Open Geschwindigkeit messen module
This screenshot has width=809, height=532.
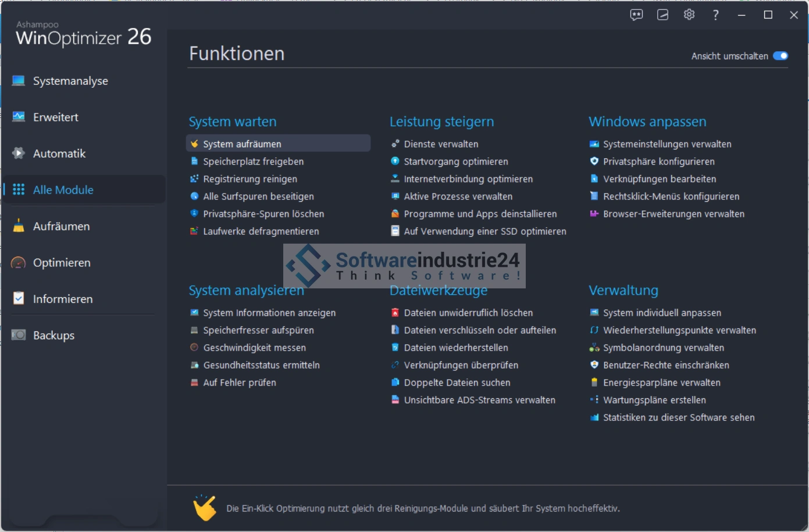254,348
